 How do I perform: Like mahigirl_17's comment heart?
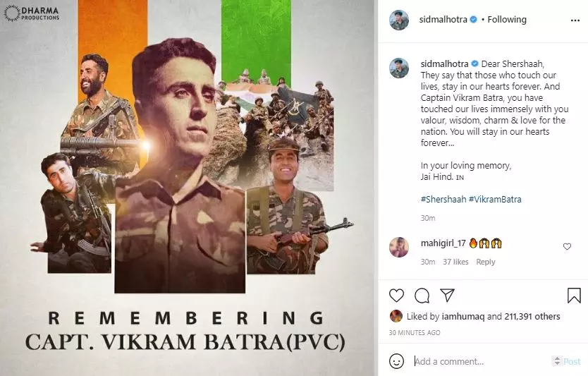[567, 246]
